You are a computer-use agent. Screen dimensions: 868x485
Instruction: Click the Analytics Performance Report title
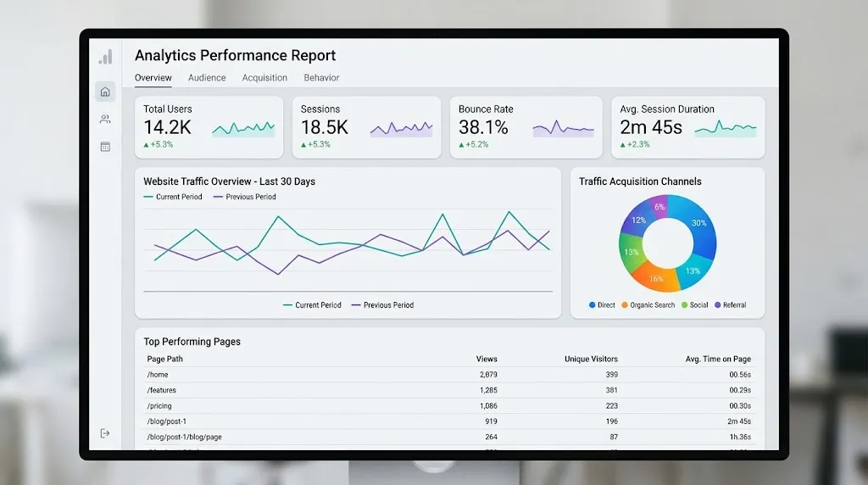coord(236,55)
